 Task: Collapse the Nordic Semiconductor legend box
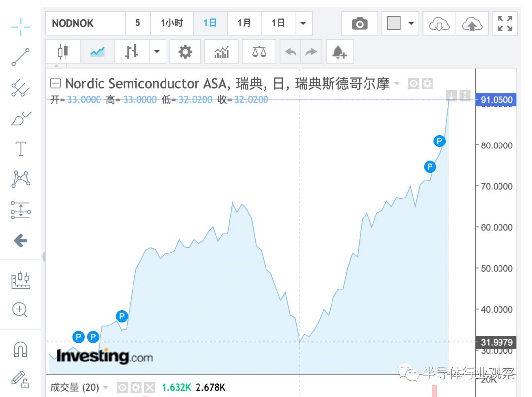tap(55, 83)
